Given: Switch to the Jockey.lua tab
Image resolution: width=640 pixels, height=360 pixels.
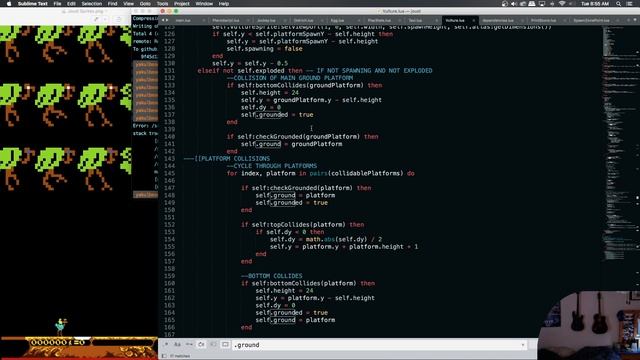Looking at the screenshot, I should point(266,20).
